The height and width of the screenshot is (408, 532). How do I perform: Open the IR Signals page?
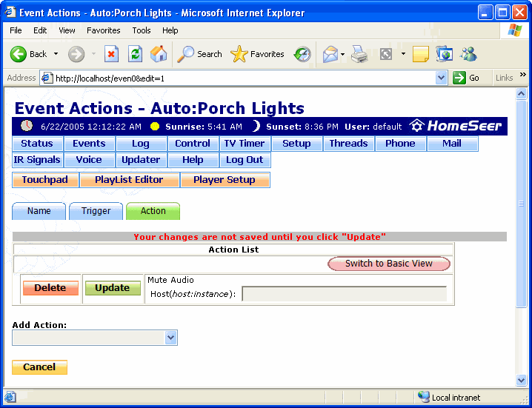pos(37,160)
